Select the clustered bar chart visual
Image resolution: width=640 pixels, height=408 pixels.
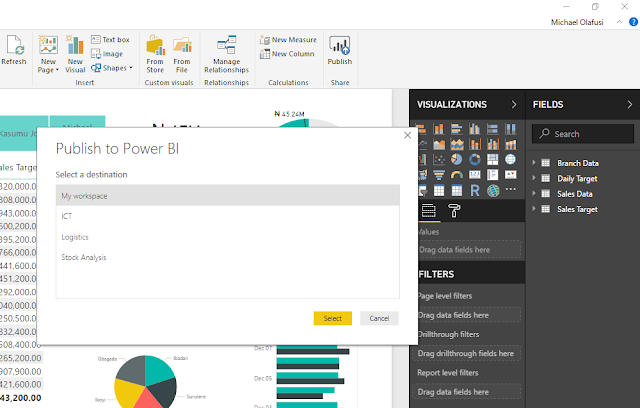457,129
